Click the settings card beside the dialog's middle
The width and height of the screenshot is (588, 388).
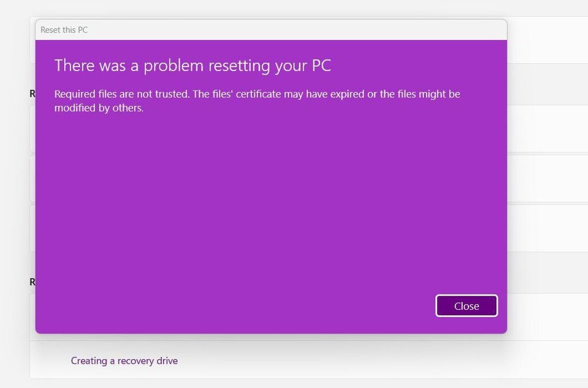coord(547,179)
